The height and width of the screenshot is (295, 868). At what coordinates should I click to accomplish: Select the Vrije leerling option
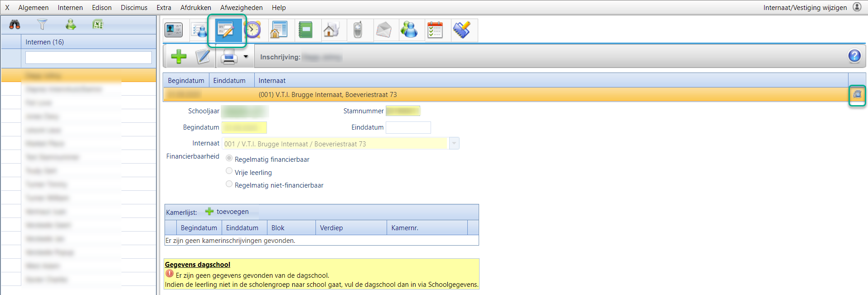(x=229, y=171)
